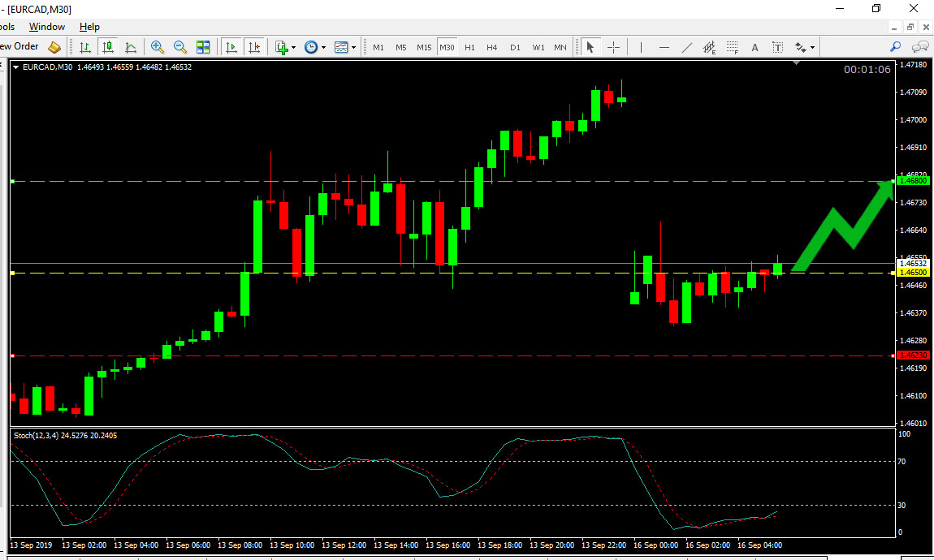This screenshot has width=934, height=560.
Task: Select the M30 timeframe
Action: click(x=447, y=47)
